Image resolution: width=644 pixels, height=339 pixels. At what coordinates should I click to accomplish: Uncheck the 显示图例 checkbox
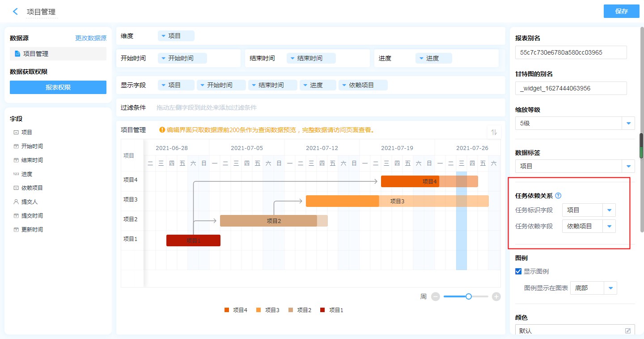coord(518,271)
